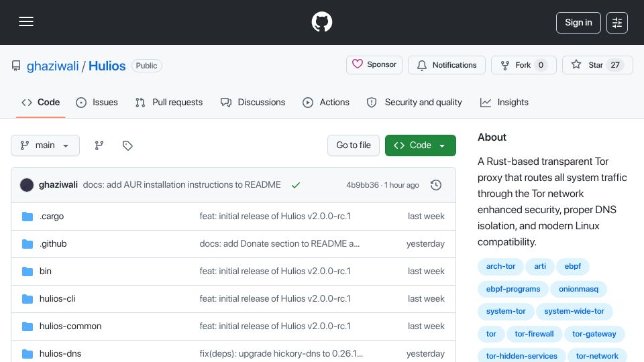The height and width of the screenshot is (362, 644).
Task: Open the hulios-common row's initial release commit
Action: click(x=275, y=326)
